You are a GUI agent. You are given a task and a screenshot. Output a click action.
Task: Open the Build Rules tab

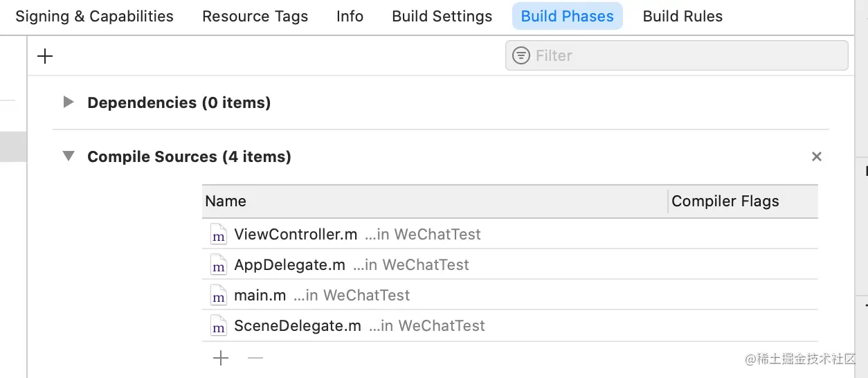coord(682,17)
